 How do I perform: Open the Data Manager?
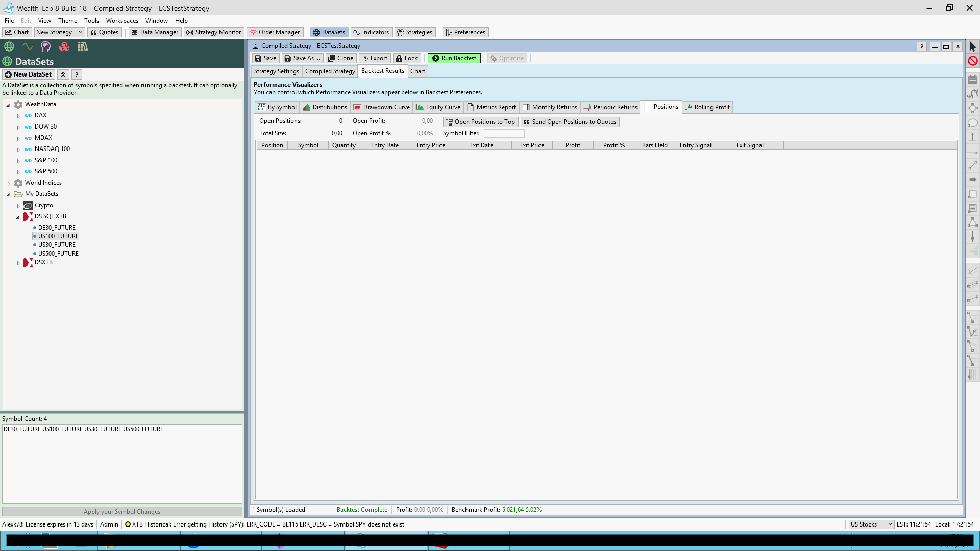click(155, 32)
